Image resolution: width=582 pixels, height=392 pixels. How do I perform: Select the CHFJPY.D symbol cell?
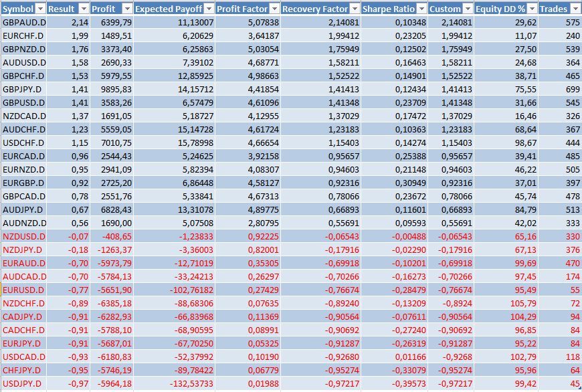coord(23,370)
